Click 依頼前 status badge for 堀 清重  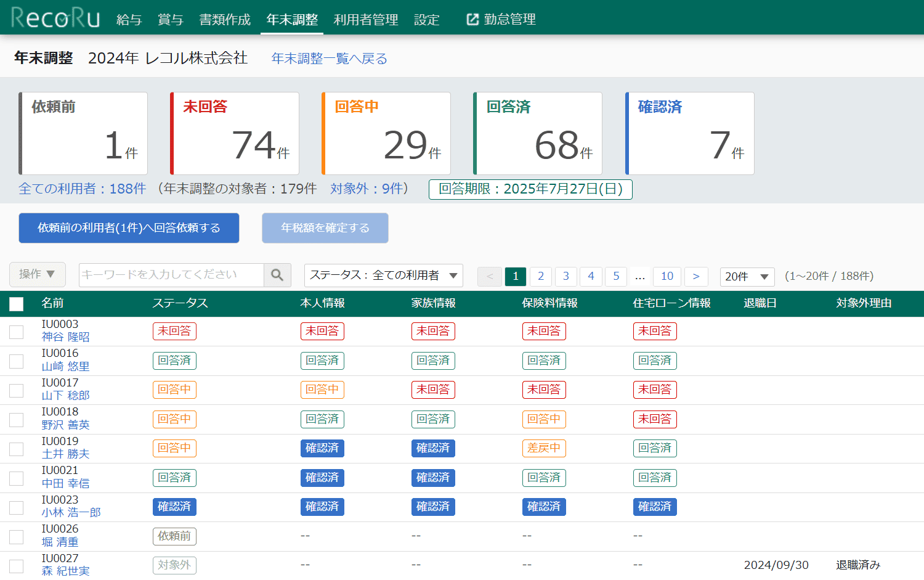[174, 536]
